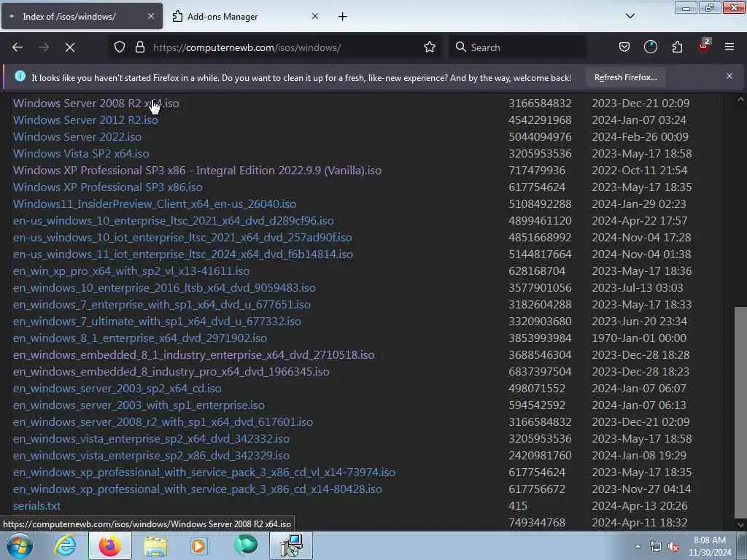Click en_windows_embedded_8_1_industry_enterprise iso
This screenshot has height=560, width=747.
point(194,355)
